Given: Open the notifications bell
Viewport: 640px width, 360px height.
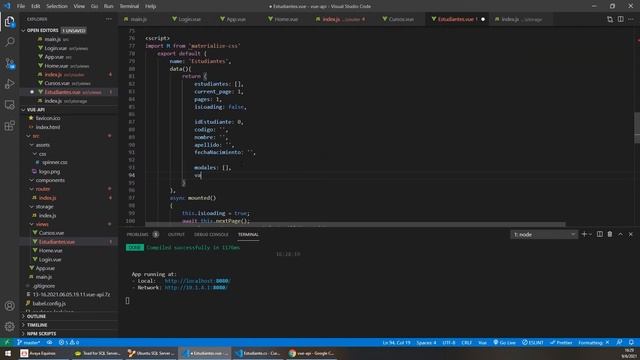Looking at the screenshot, I should pyautogui.click(x=631, y=342).
